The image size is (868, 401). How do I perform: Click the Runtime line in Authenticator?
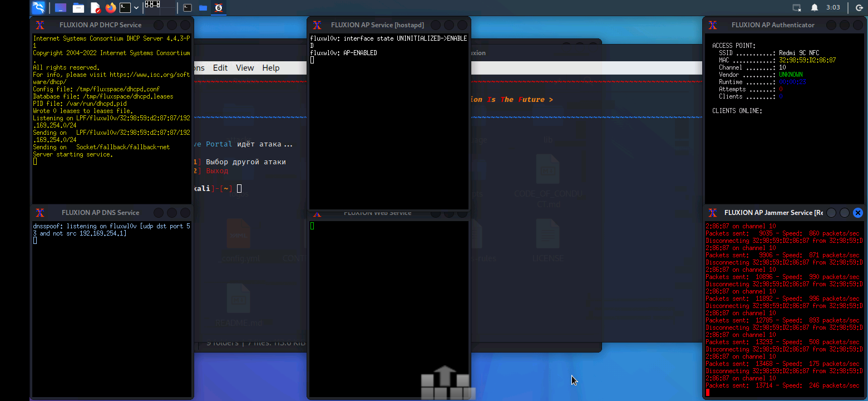point(762,82)
